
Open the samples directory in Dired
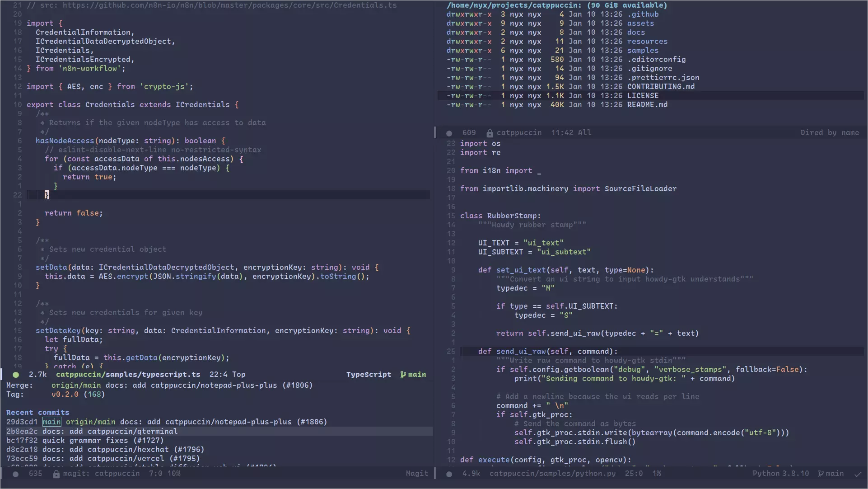pos(642,51)
